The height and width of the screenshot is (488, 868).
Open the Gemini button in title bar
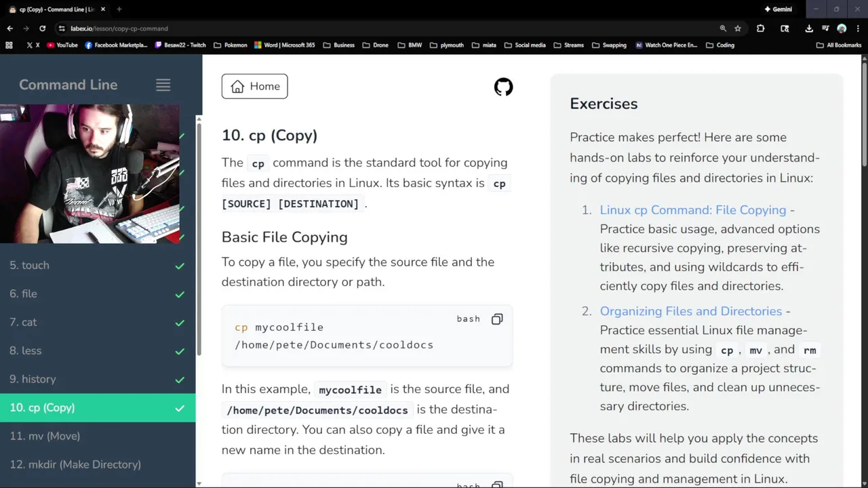(778, 9)
